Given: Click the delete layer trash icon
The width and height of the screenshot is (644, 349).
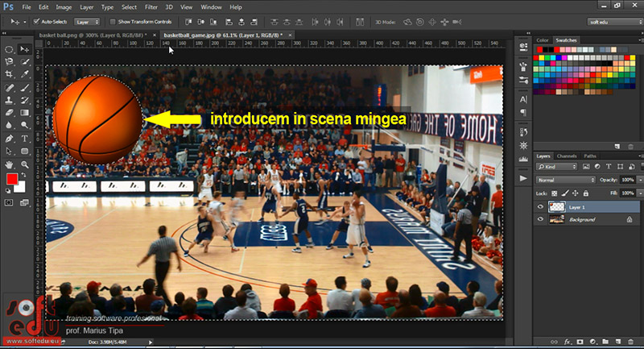Looking at the screenshot, I should click(x=631, y=342).
